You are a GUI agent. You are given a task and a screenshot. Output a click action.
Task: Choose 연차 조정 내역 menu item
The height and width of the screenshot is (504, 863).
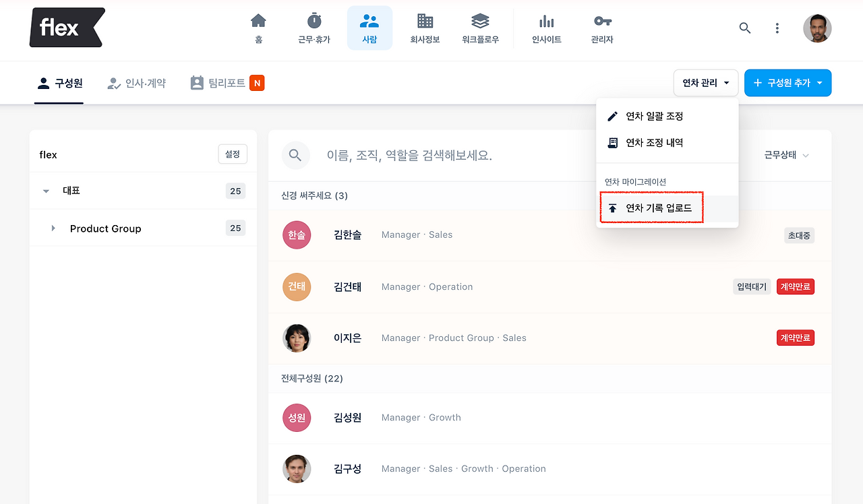pyautogui.click(x=667, y=142)
